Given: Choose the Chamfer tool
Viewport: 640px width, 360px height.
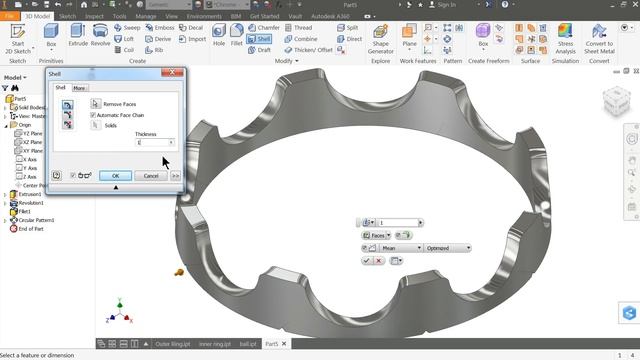Looking at the screenshot, I should coord(264,28).
